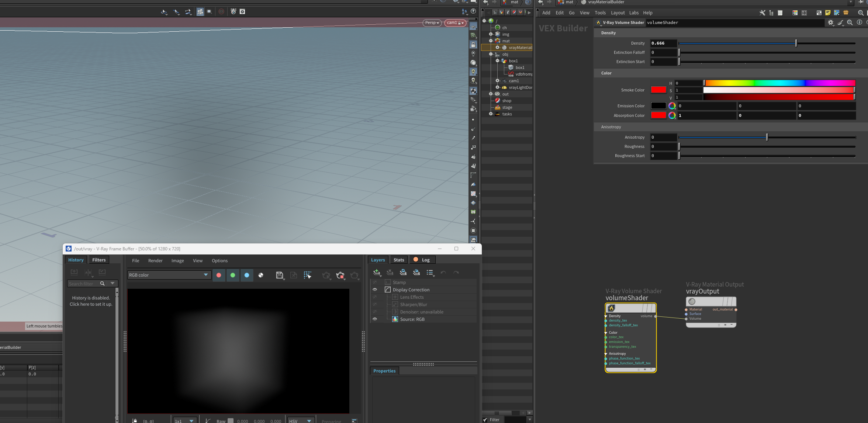The image size is (868, 423).
Task: Select the transform/tumble tool icon
Action: [x=165, y=11]
